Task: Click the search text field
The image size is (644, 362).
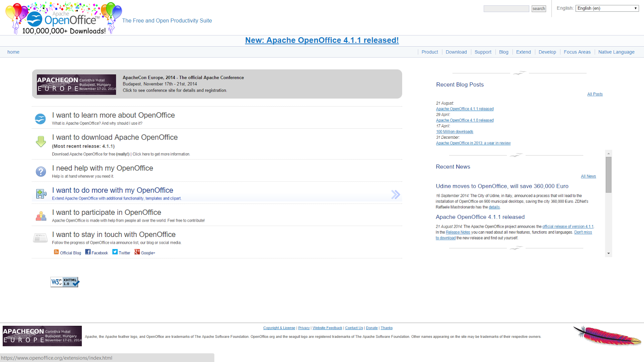Action: [x=506, y=8]
